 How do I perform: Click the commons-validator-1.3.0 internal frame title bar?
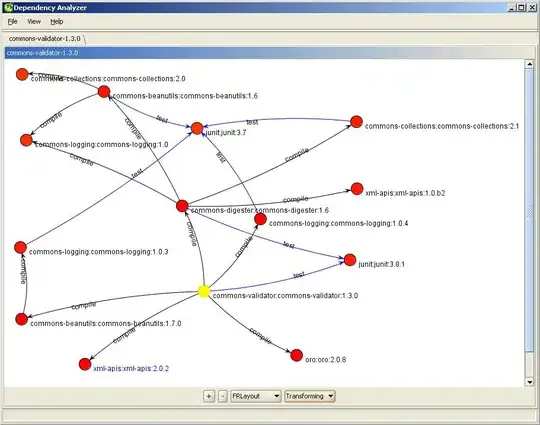270,53
